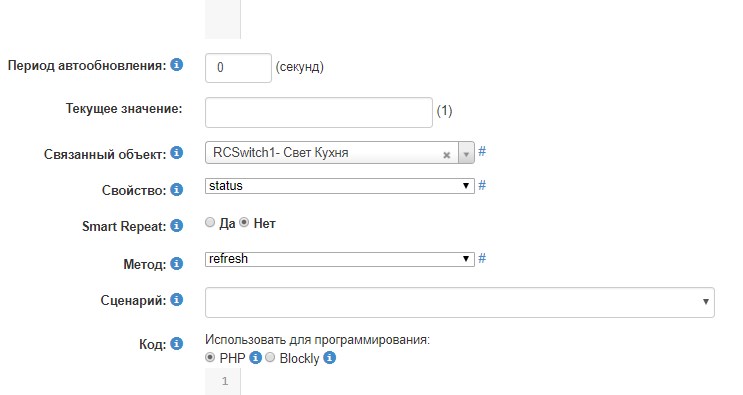Clear the RCSwitch1 linked object selection
This screenshot has height=395, width=743.
point(446,155)
